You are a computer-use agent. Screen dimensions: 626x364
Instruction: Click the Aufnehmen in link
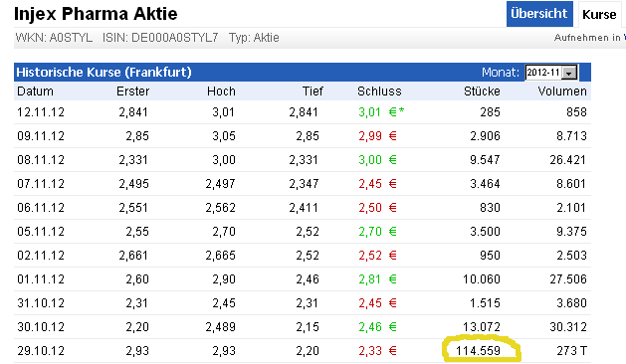[x=587, y=38]
